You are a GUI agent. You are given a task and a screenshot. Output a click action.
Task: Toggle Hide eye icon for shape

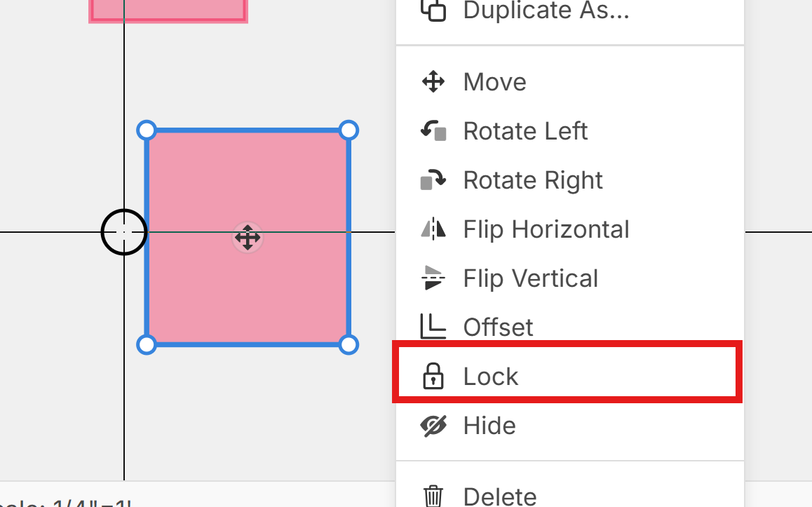(x=433, y=426)
